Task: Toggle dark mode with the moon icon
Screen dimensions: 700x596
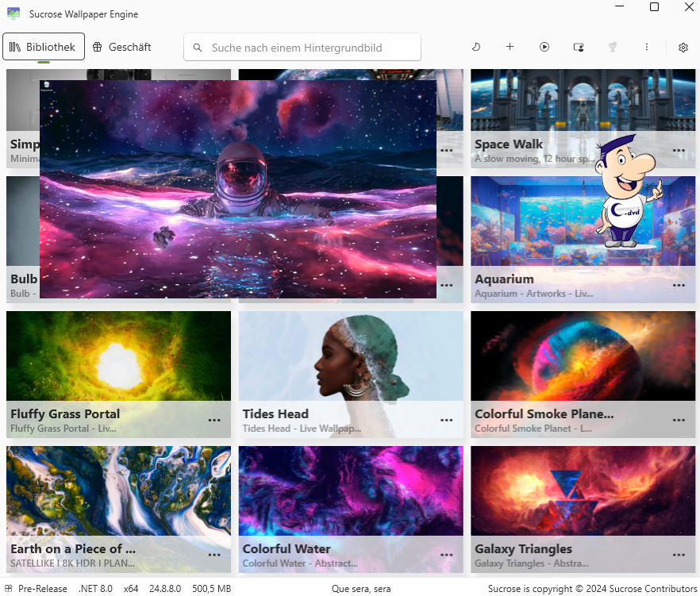Action: tap(476, 47)
